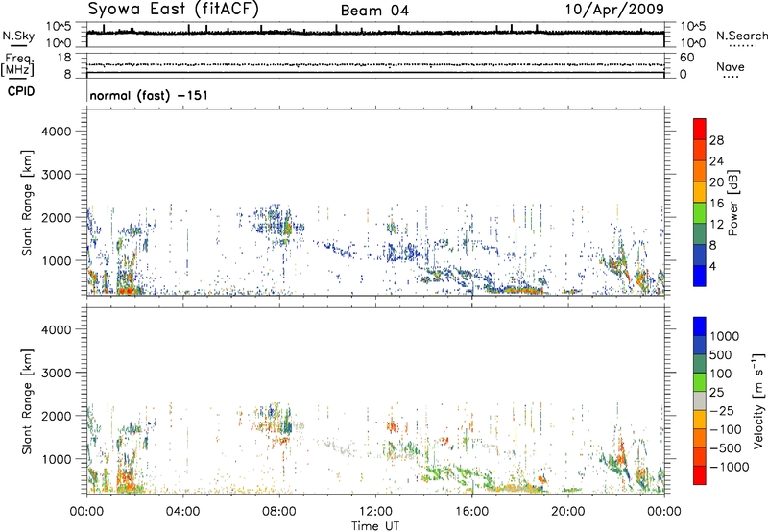Click the 'Time UT' axis label
The width and height of the screenshot is (768, 532).
pyautogui.click(x=375, y=526)
